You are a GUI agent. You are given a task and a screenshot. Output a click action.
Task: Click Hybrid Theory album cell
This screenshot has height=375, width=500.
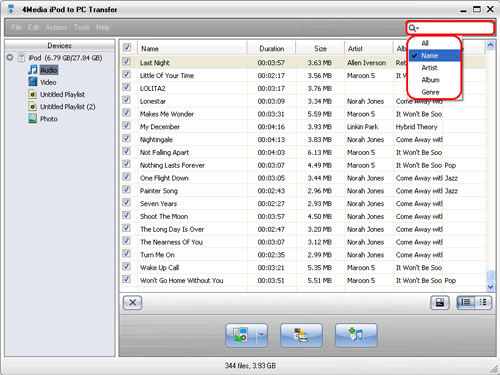click(x=417, y=127)
